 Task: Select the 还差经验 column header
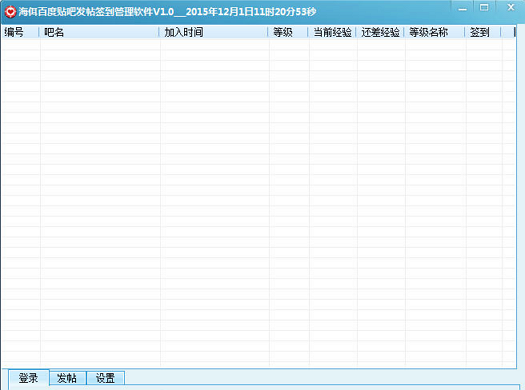pyautogui.click(x=380, y=32)
